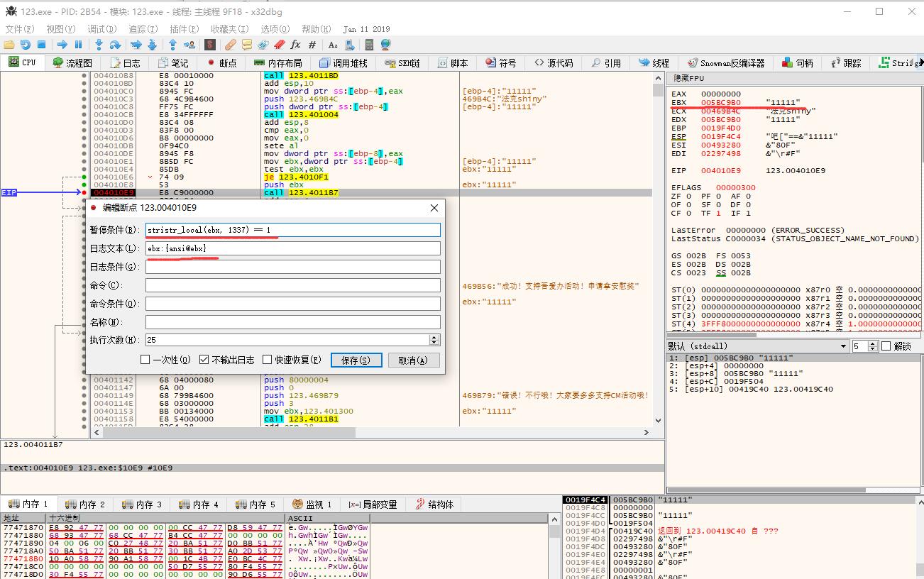Open the comments toolbar icon
This screenshot has width=924, height=579.
click(x=247, y=45)
